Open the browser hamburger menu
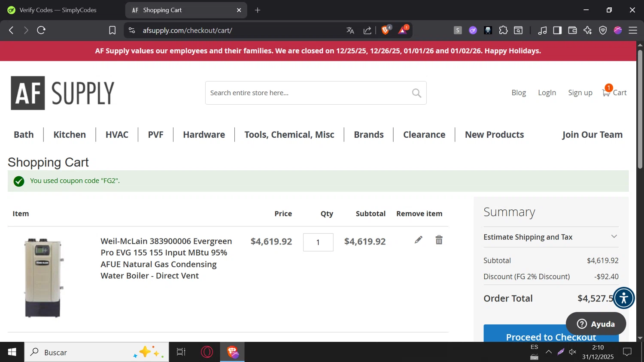 [633, 30]
